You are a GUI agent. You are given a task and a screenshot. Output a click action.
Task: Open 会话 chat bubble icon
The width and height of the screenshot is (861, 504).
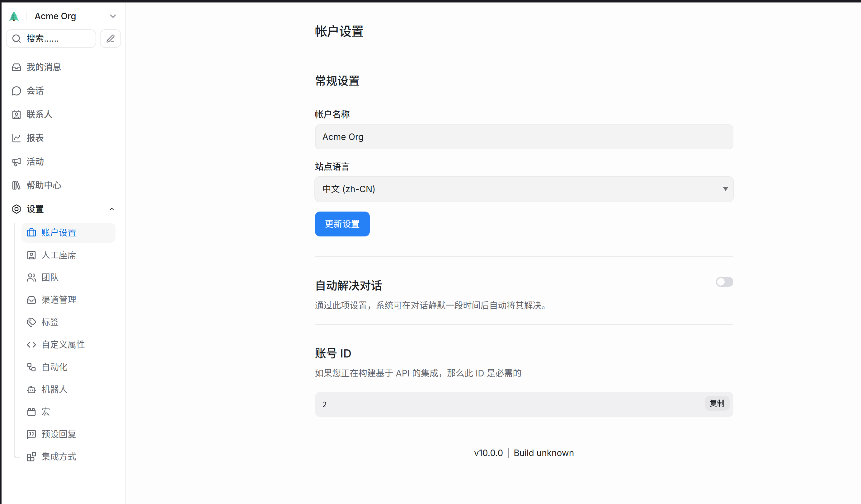[16, 91]
